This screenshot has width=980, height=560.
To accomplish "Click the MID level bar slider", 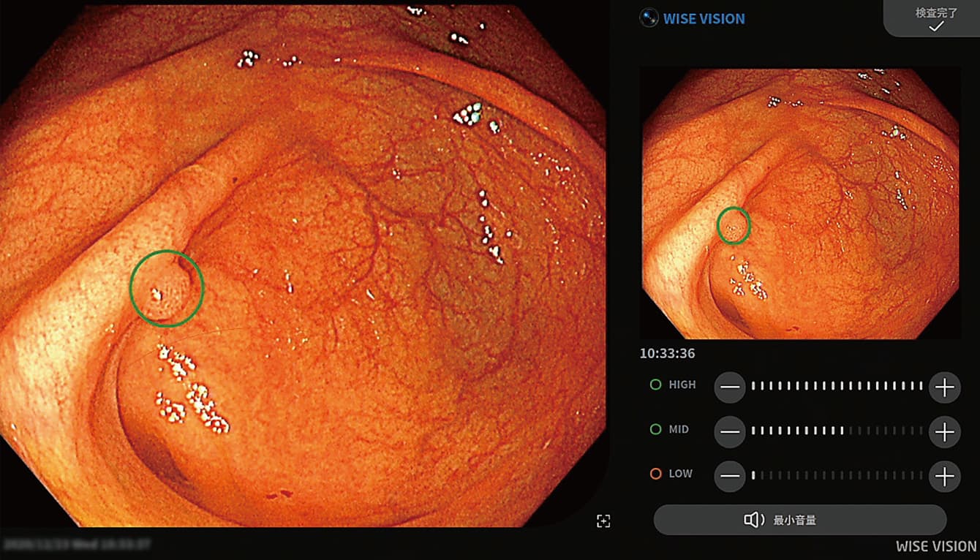I will coord(837,431).
